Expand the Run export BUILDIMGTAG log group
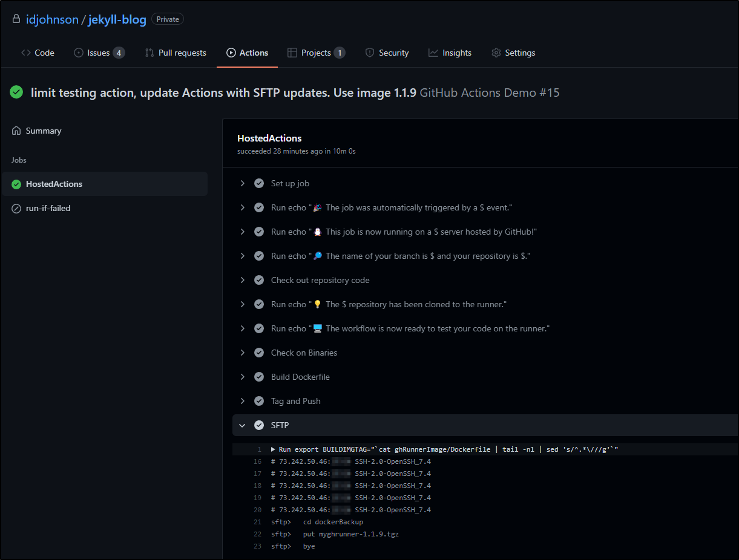Screen dimensions: 739x560 274,449
